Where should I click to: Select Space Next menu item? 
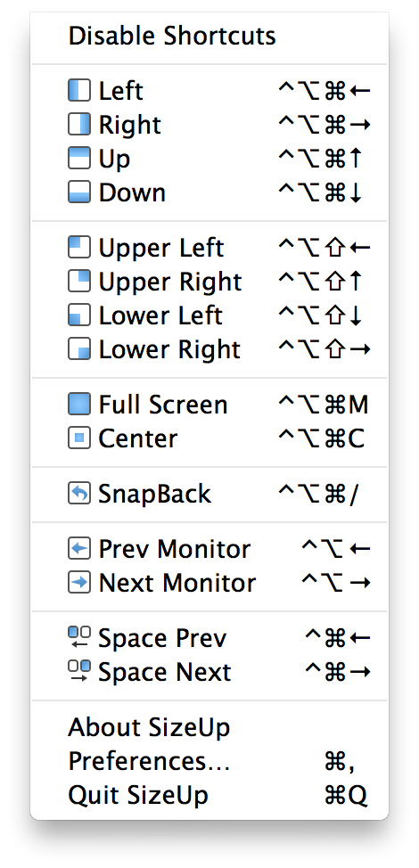pyautogui.click(x=209, y=672)
